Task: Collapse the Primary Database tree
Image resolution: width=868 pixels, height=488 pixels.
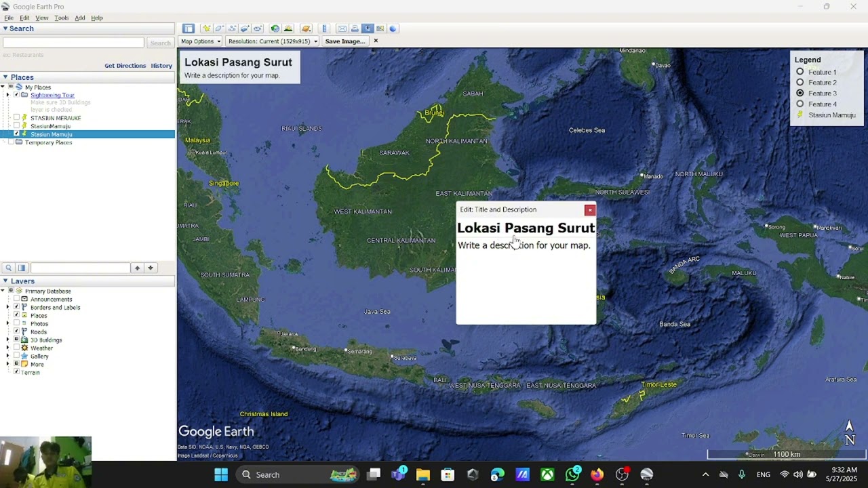Action: [x=3, y=291]
